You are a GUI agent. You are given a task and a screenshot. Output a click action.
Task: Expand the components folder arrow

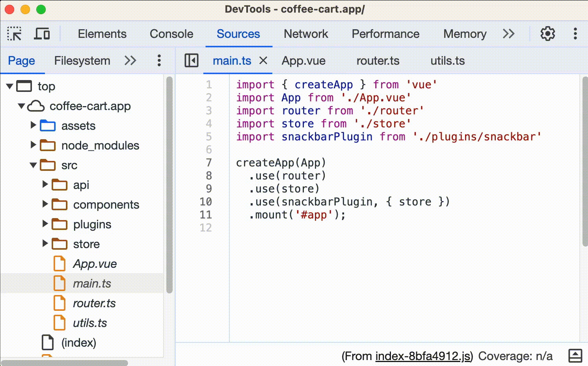45,204
